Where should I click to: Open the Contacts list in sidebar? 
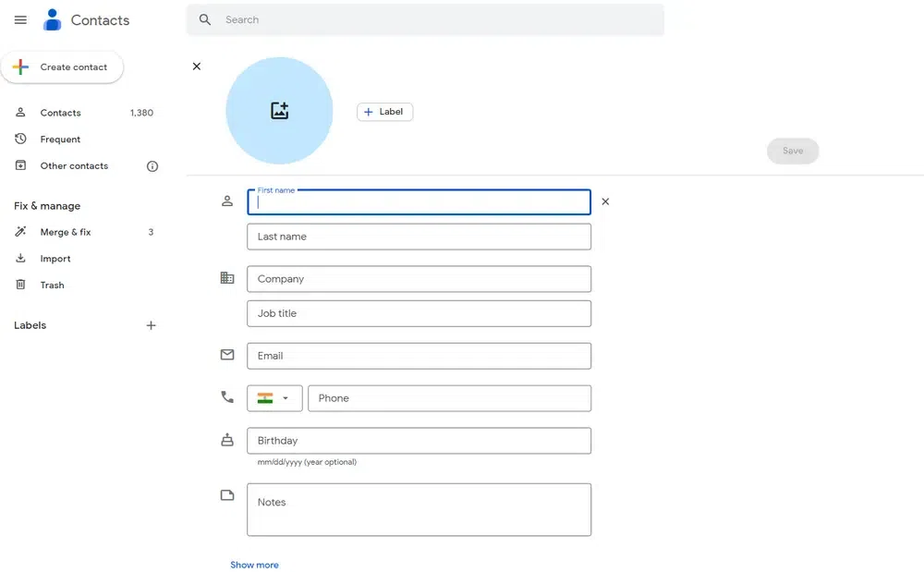61,113
